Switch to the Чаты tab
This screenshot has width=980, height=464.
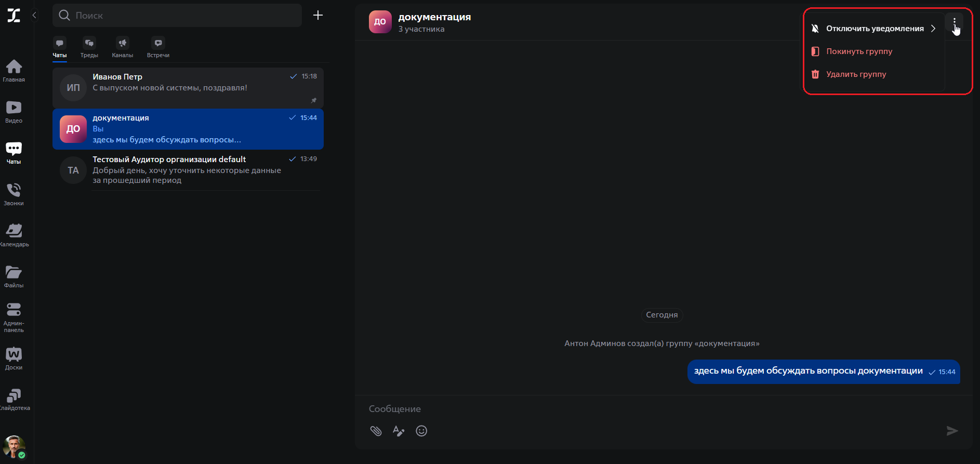[60, 48]
